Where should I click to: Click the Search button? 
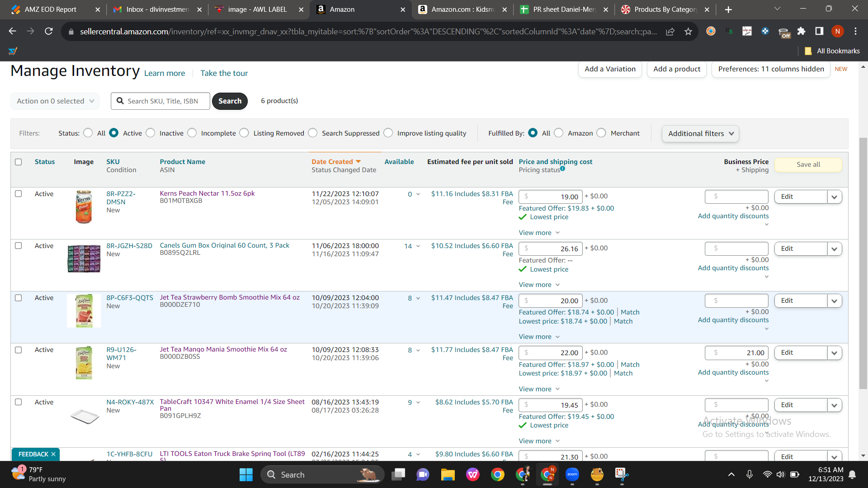tap(230, 101)
